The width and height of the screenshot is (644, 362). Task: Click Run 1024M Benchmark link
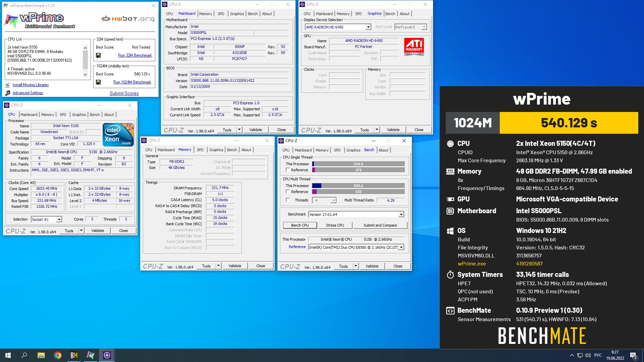tap(132, 82)
